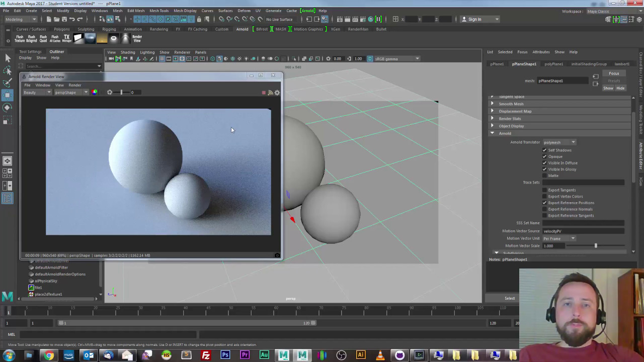This screenshot has height=362, width=644.
Task: Open Arnold Render View from the shelf
Action: [137, 39]
